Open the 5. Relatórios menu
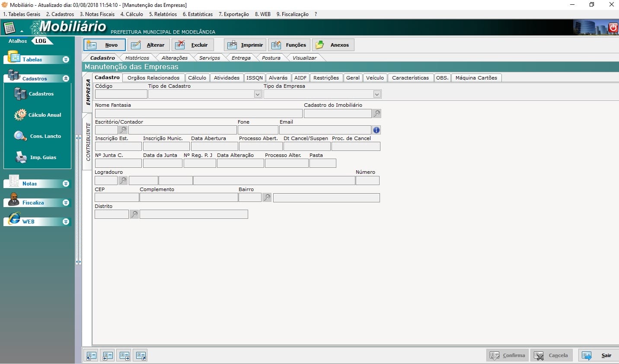Screen dimensions: 619x364 [163, 14]
